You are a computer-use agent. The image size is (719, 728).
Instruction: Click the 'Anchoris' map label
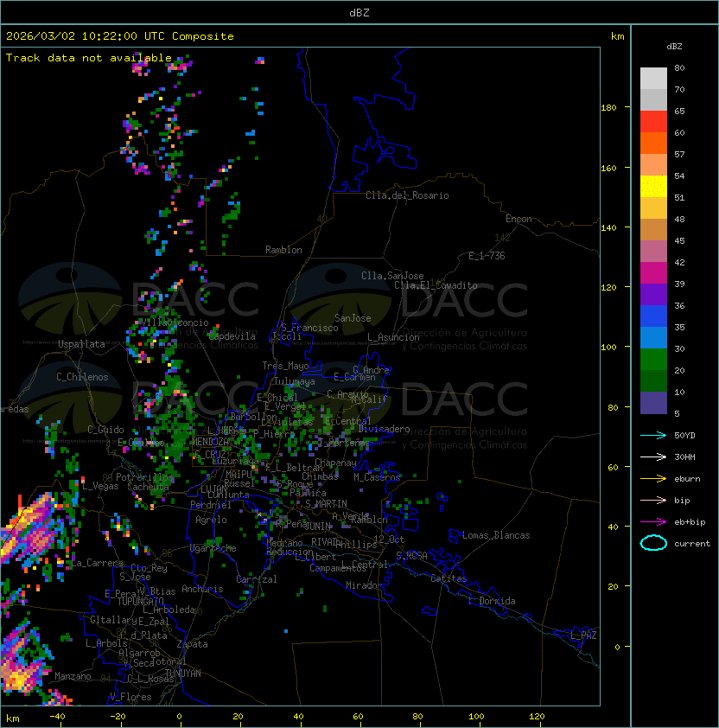click(202, 589)
